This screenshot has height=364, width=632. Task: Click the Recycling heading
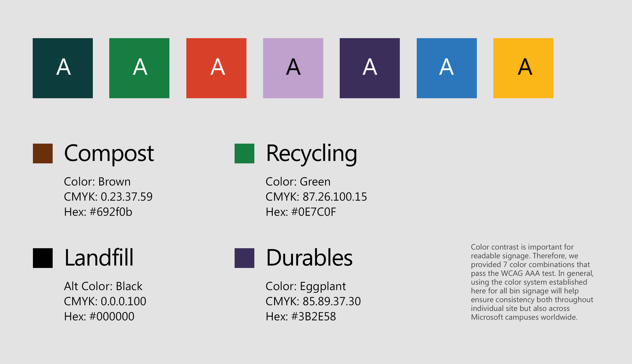click(311, 154)
